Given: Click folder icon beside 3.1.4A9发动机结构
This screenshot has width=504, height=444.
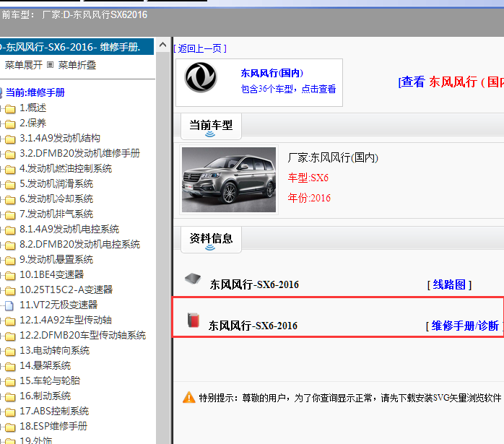Looking at the screenshot, I should tap(10, 139).
